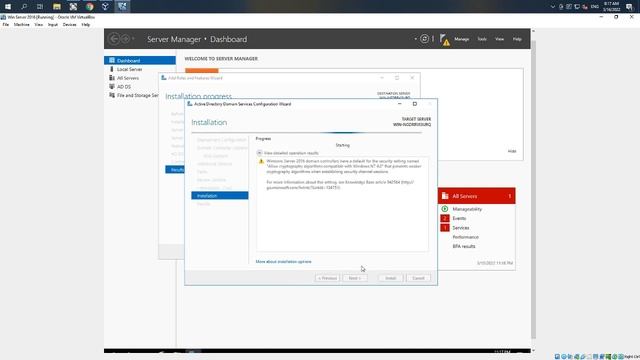The image size is (640, 360).
Task: Open Performance in All Servers tile
Action: coord(465,237)
